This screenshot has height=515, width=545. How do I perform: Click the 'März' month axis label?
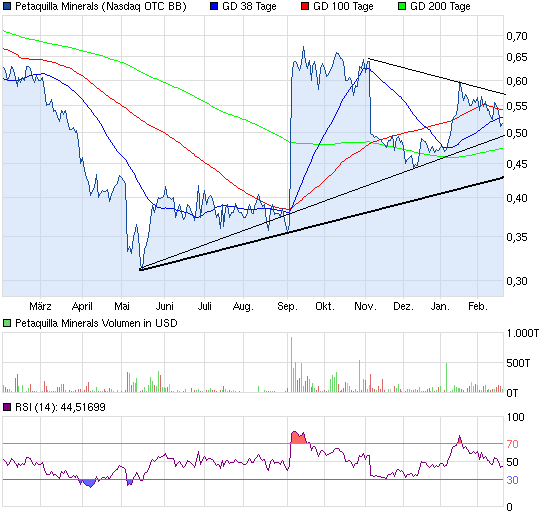[x=40, y=306]
